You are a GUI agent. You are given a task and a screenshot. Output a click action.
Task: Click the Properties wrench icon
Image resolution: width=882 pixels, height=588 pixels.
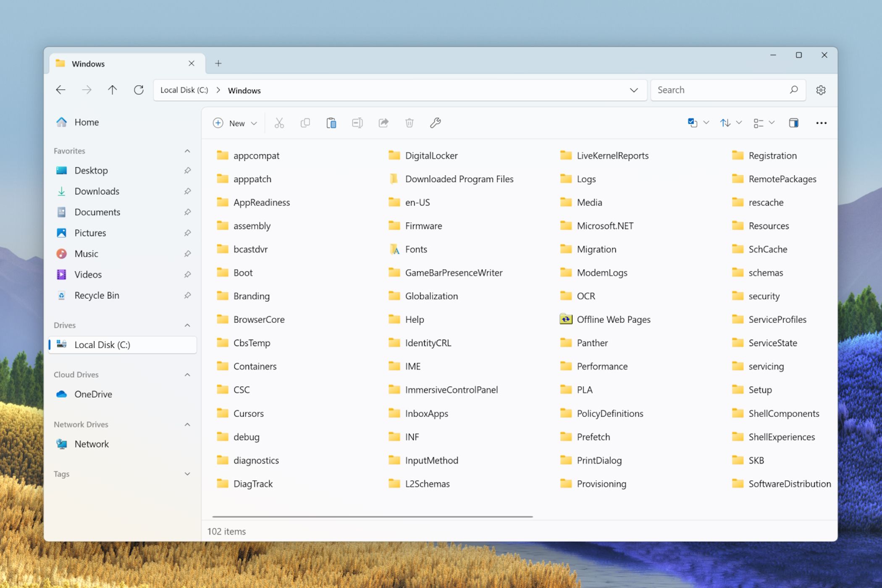436,123
